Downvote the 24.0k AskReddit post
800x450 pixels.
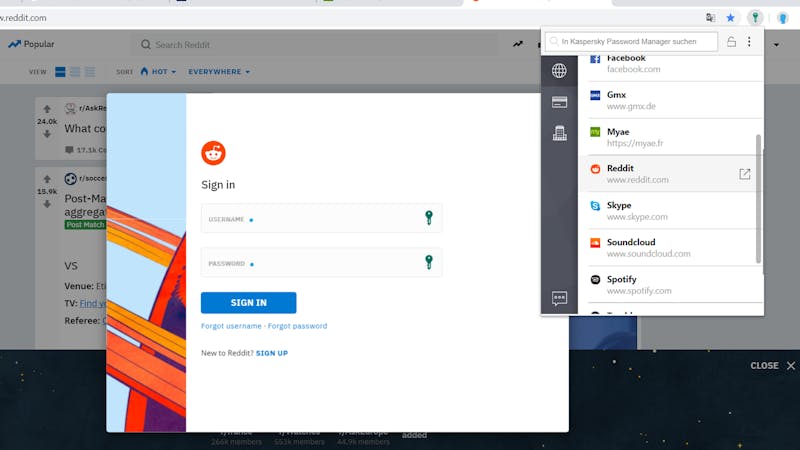pyautogui.click(x=47, y=134)
